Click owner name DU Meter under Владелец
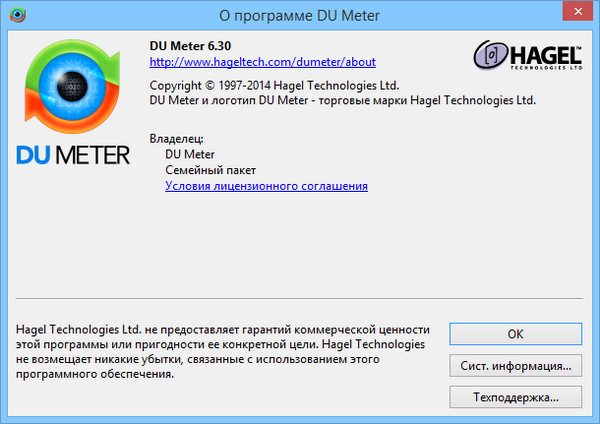This screenshot has width=600, height=424. coord(190,154)
